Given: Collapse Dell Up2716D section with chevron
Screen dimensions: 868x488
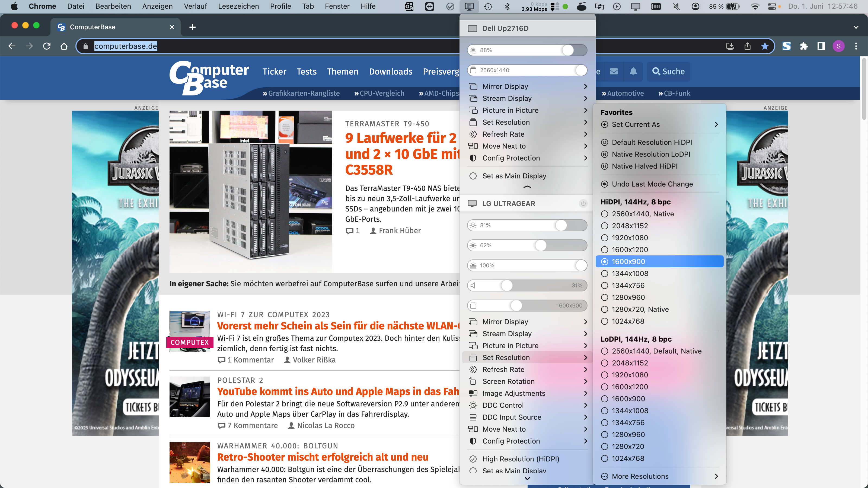Looking at the screenshot, I should point(527,187).
